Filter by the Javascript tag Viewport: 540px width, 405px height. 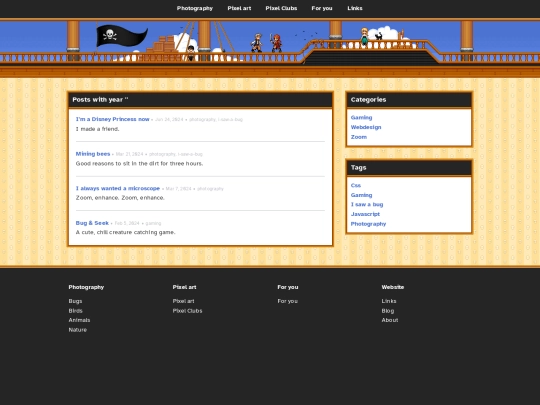coord(365,214)
